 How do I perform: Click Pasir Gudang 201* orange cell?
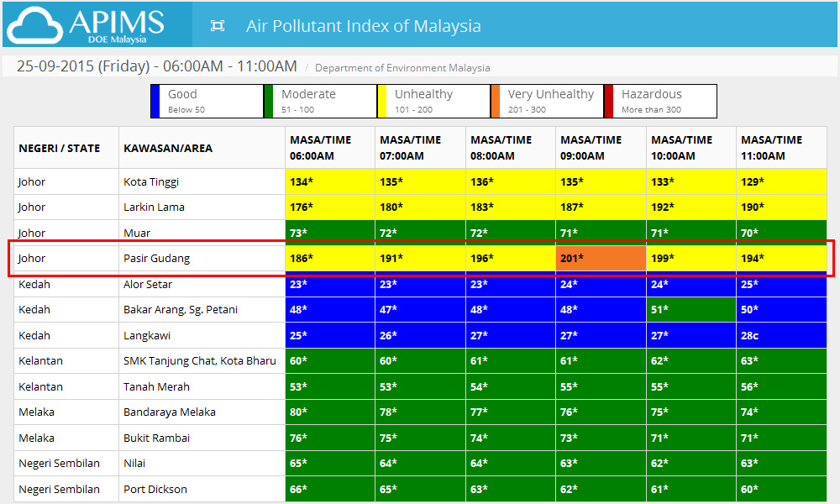(601, 258)
